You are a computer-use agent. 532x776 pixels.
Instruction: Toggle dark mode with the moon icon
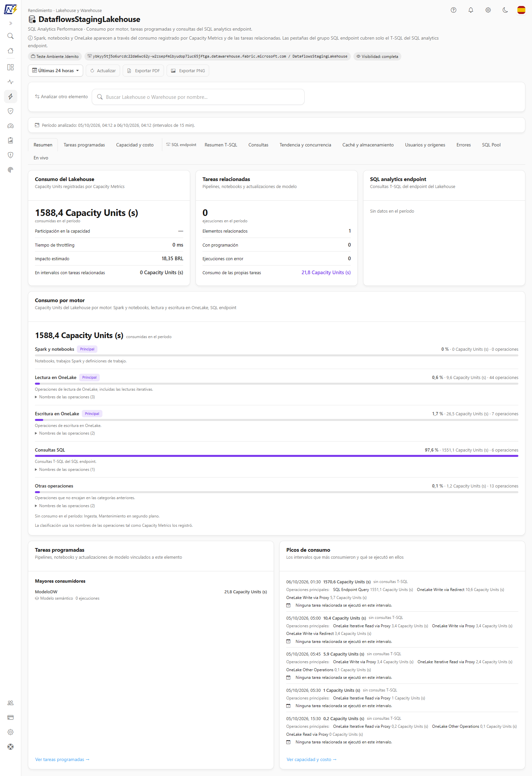pyautogui.click(x=505, y=10)
